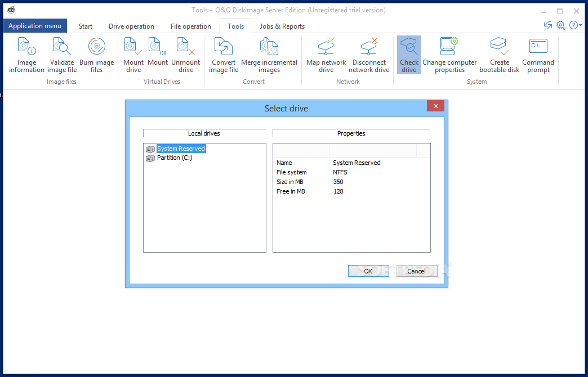Select the Tools tab
Screen dimensions: 588x377
[x=235, y=26]
